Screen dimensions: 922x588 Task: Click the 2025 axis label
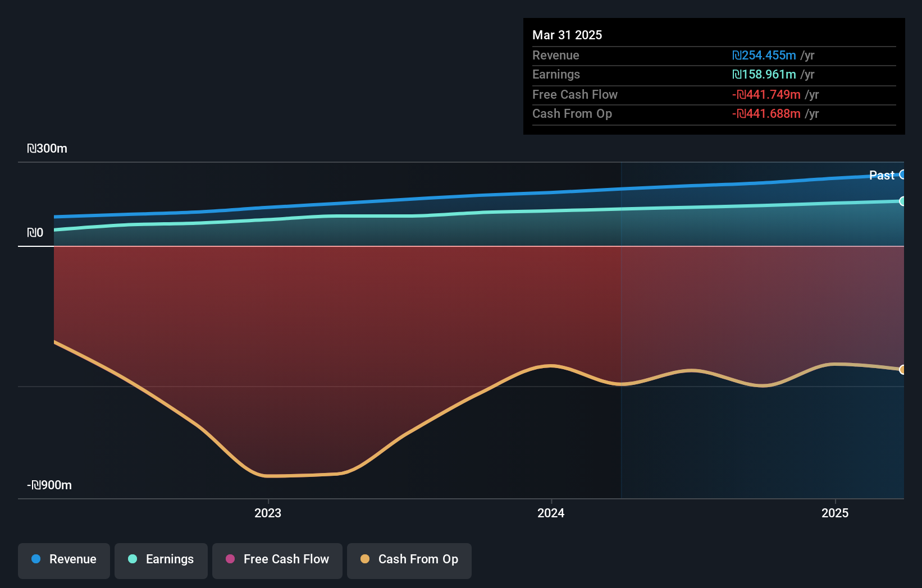click(x=834, y=513)
